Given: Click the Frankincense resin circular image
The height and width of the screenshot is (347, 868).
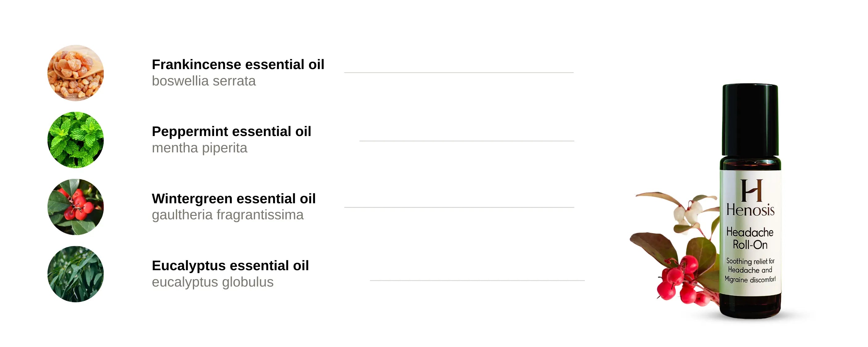Looking at the screenshot, I should 76,73.
